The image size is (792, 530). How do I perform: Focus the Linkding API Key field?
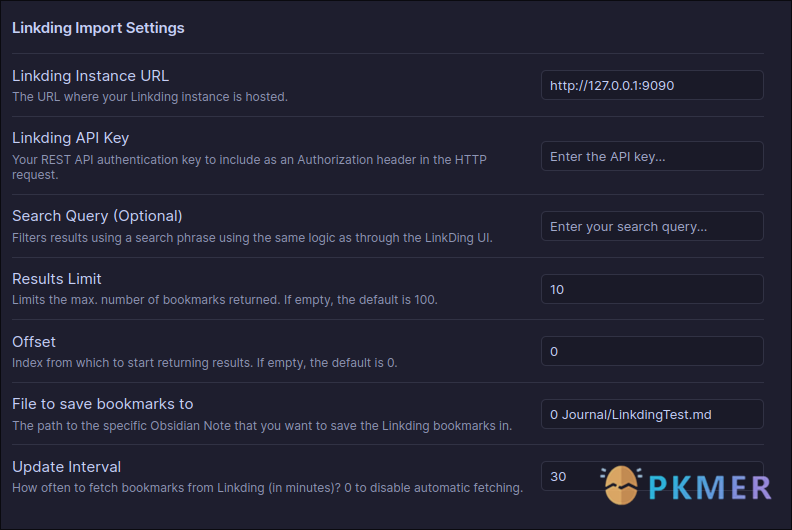click(x=652, y=156)
